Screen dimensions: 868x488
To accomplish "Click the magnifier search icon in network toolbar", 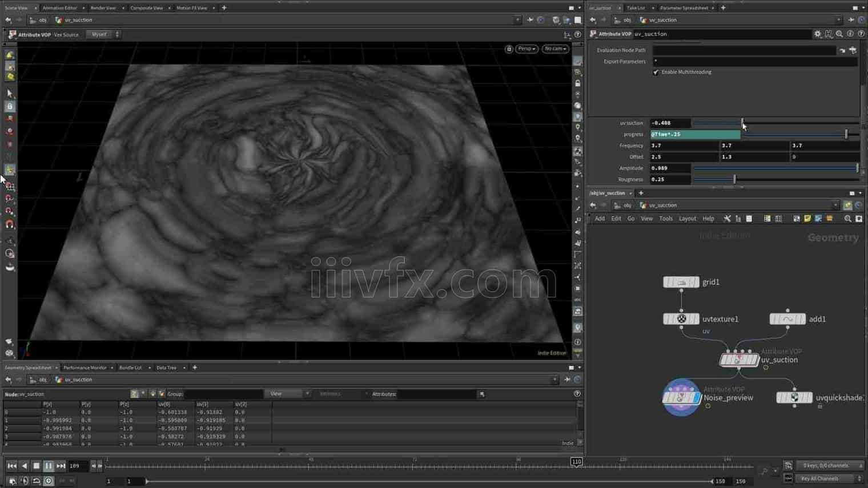I will coord(847,218).
